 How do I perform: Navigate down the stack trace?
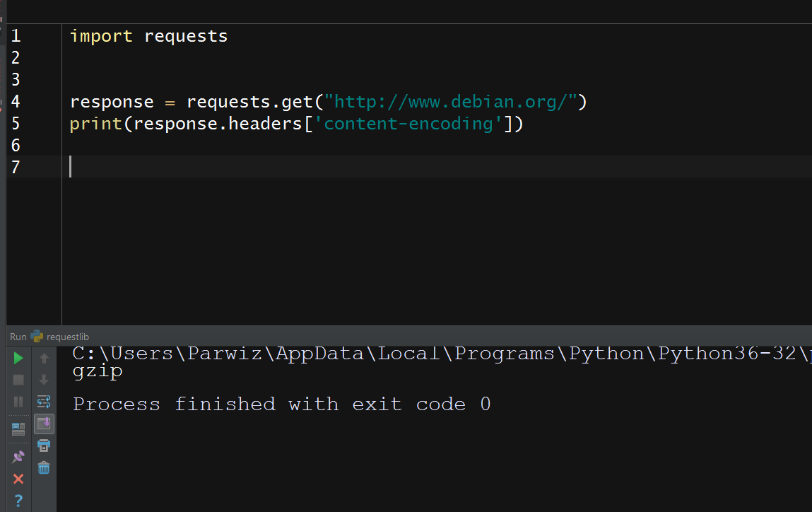(44, 380)
